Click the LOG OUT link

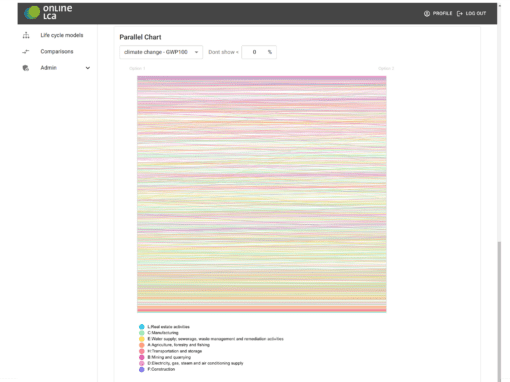coord(476,14)
